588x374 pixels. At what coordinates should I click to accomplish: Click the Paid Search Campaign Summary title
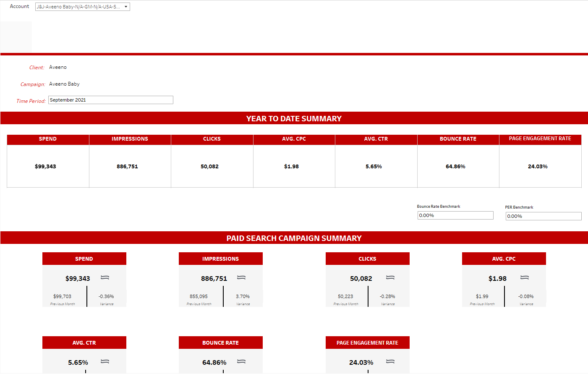294,238
